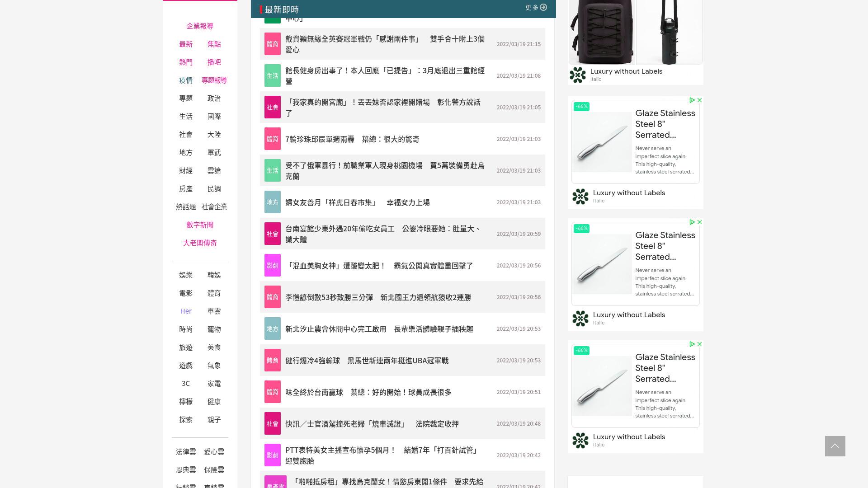This screenshot has width=868, height=488.
Task: Click the AdChoices icon on the second knife ad
Action: [692, 222]
